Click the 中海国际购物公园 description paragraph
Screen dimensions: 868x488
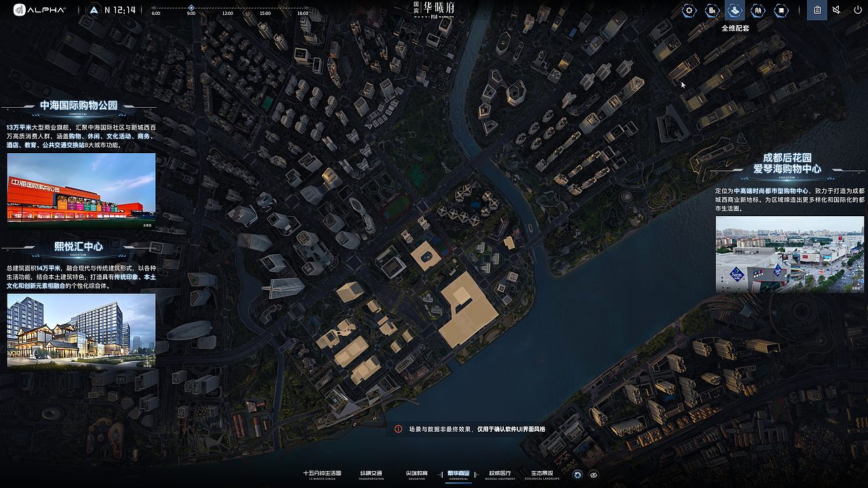pos(81,136)
